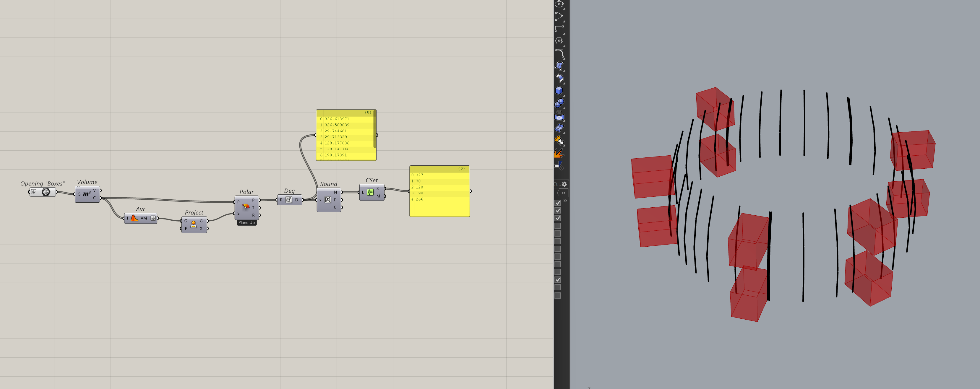
Task: Select the Box solid tool
Action: tap(559, 90)
